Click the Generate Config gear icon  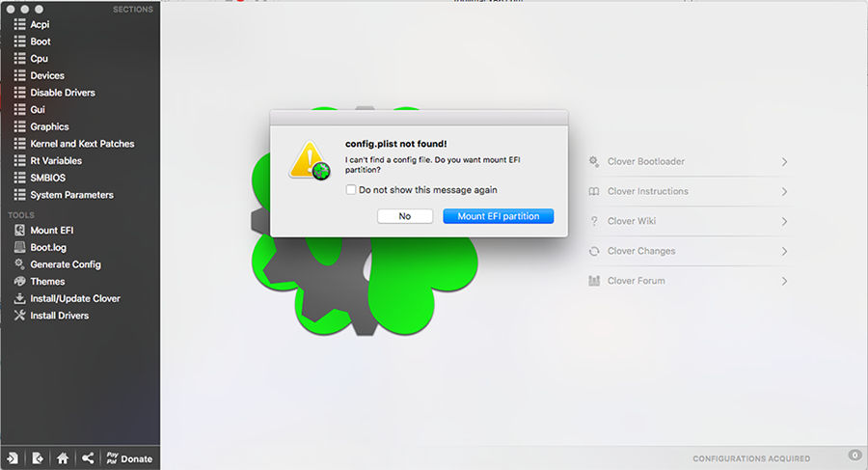coord(20,263)
